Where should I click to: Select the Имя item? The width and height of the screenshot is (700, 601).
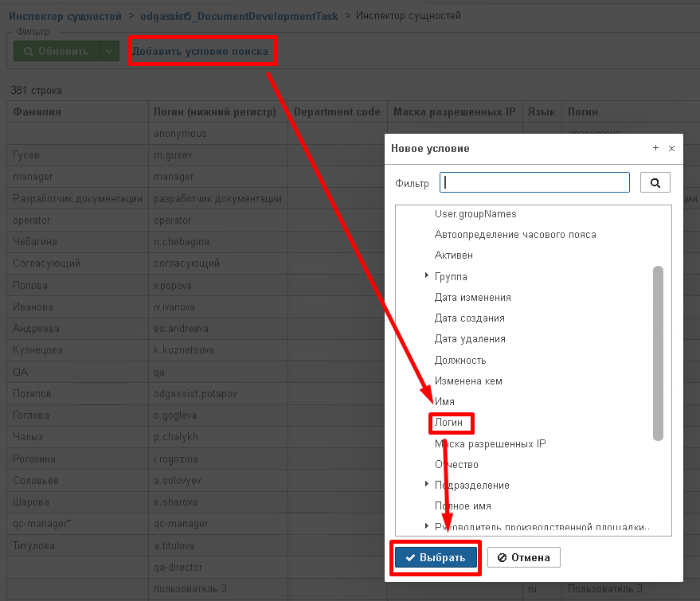coord(444,401)
